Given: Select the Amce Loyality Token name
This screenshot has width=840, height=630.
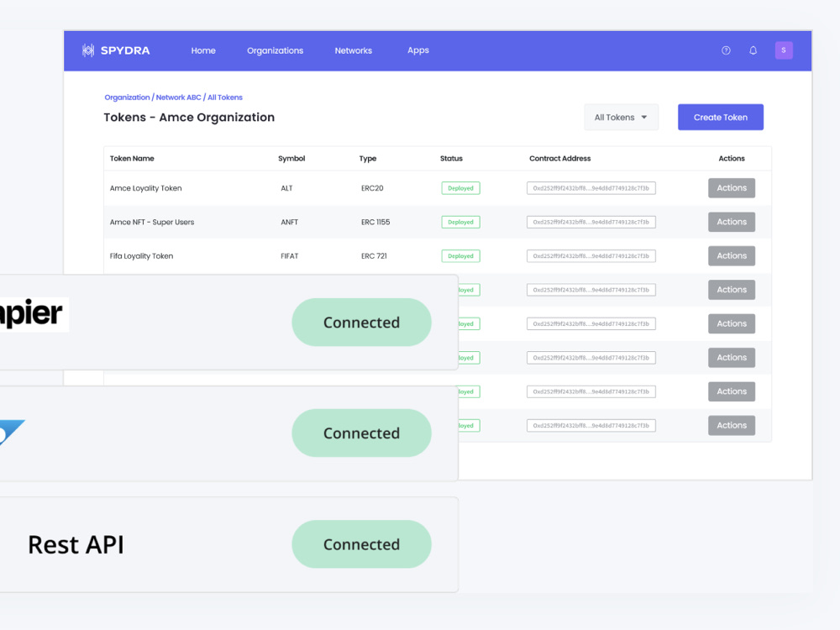Looking at the screenshot, I should (145, 188).
